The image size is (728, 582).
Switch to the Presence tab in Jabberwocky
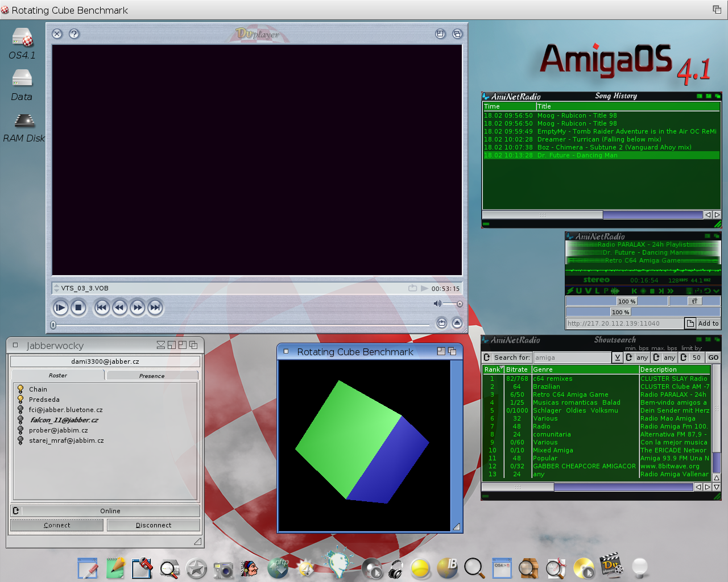click(x=152, y=376)
